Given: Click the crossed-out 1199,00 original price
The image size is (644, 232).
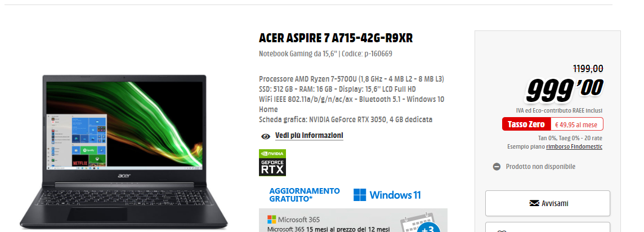Looking at the screenshot, I should [x=588, y=69].
